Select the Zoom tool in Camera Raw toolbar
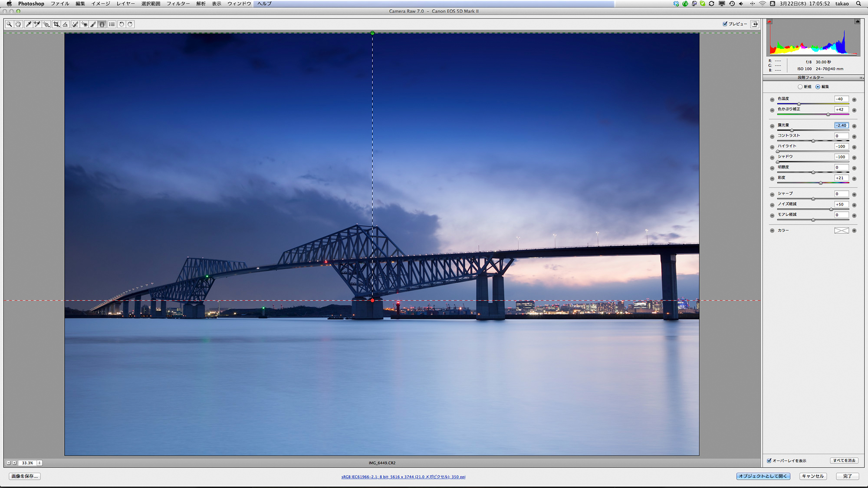868x488 pixels. 9,24
